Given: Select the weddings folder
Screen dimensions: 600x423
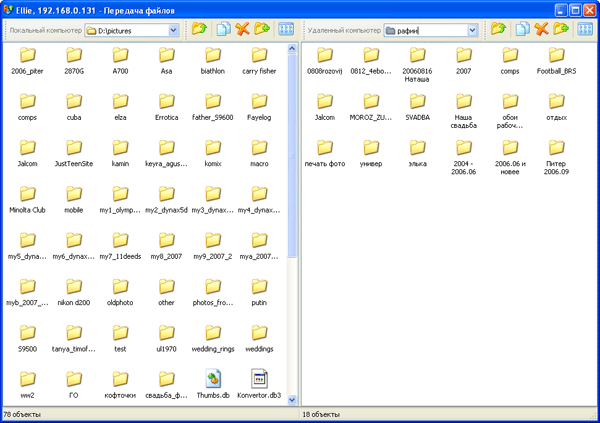Looking at the screenshot, I should pos(259,338).
